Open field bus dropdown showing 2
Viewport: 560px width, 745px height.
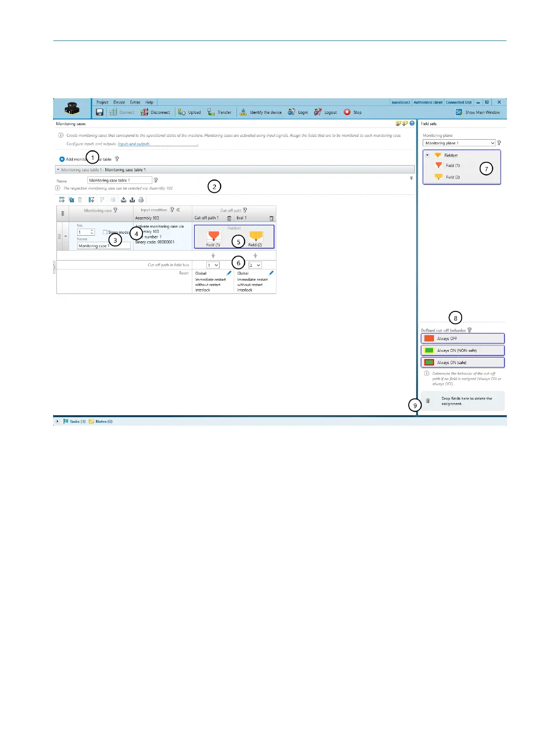[x=255, y=265]
